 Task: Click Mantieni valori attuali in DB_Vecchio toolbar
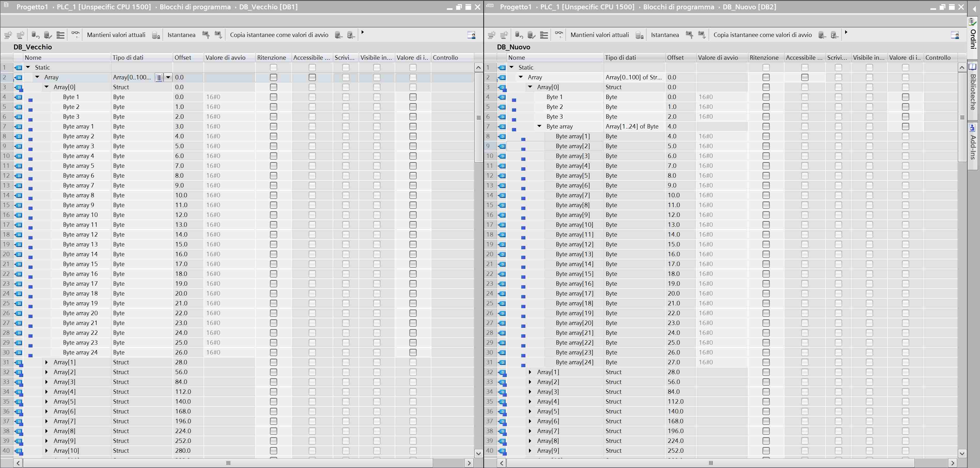(x=116, y=35)
